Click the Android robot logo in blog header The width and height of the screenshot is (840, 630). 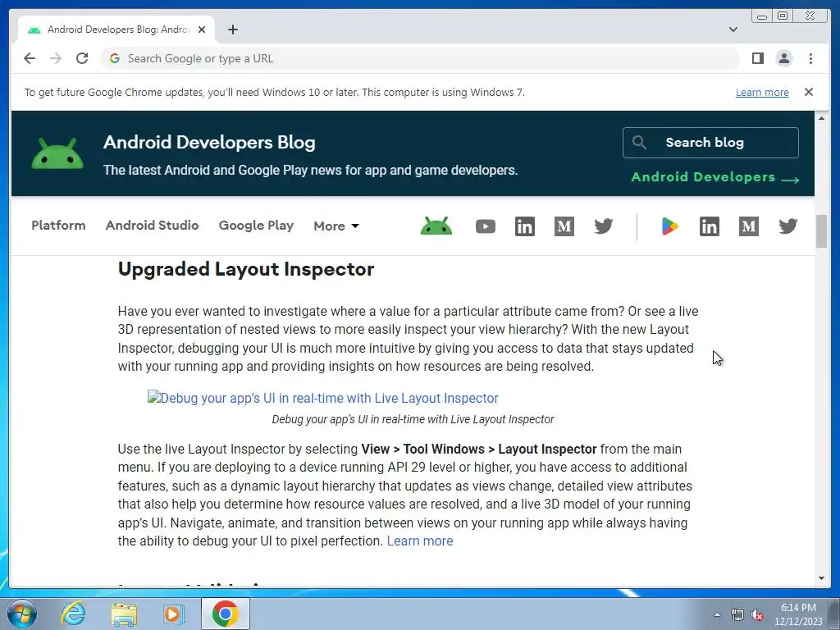click(x=57, y=153)
